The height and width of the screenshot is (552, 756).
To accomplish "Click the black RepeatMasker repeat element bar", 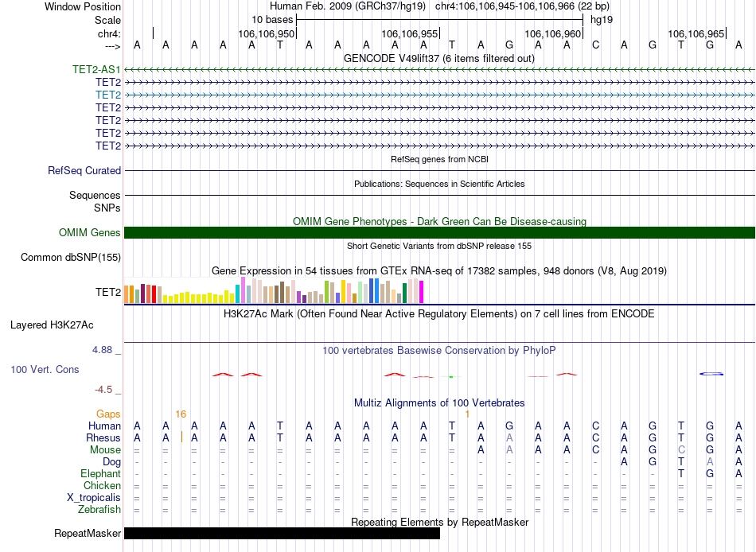I will [x=282, y=533].
